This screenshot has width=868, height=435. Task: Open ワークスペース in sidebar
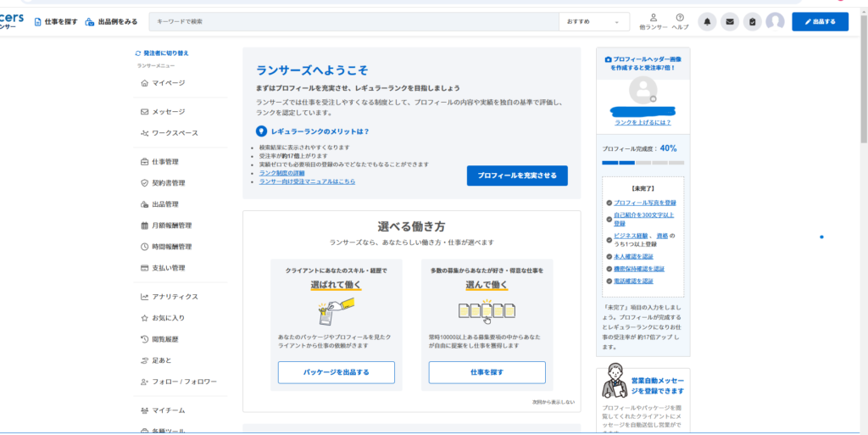coord(175,133)
